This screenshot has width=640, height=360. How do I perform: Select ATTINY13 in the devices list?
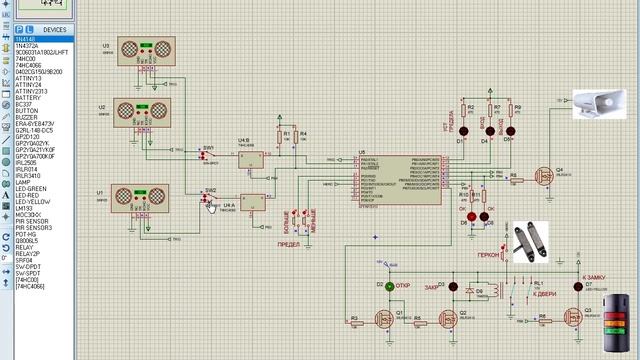pos(44,78)
